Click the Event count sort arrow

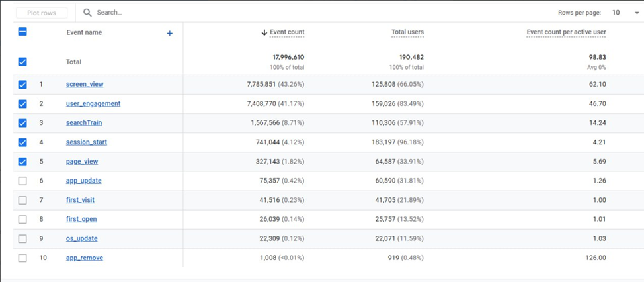(x=264, y=32)
